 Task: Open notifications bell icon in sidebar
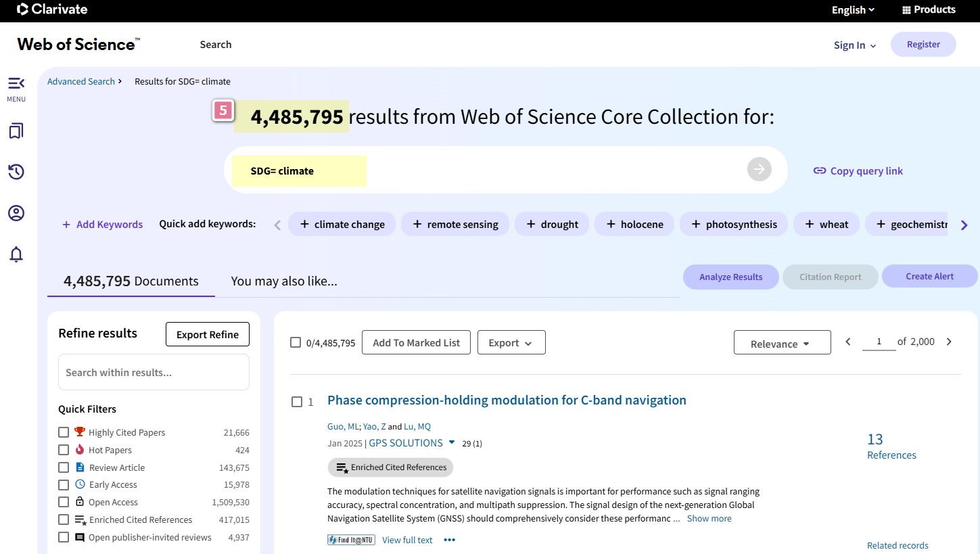click(x=16, y=254)
